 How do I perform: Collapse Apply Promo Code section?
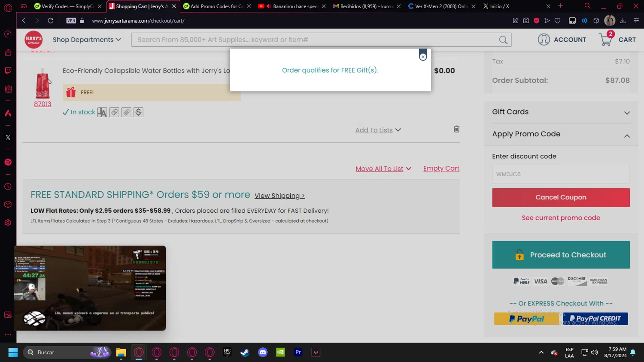click(561, 134)
